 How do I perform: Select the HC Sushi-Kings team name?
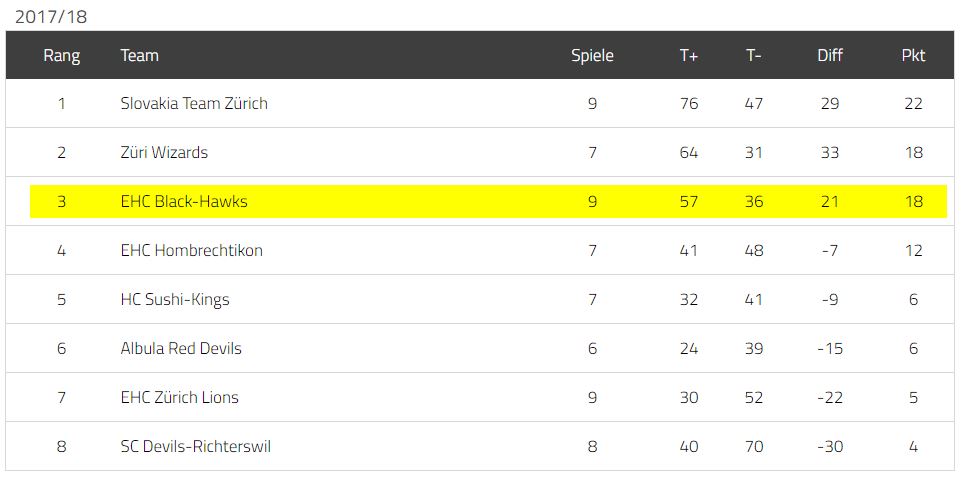tap(175, 299)
